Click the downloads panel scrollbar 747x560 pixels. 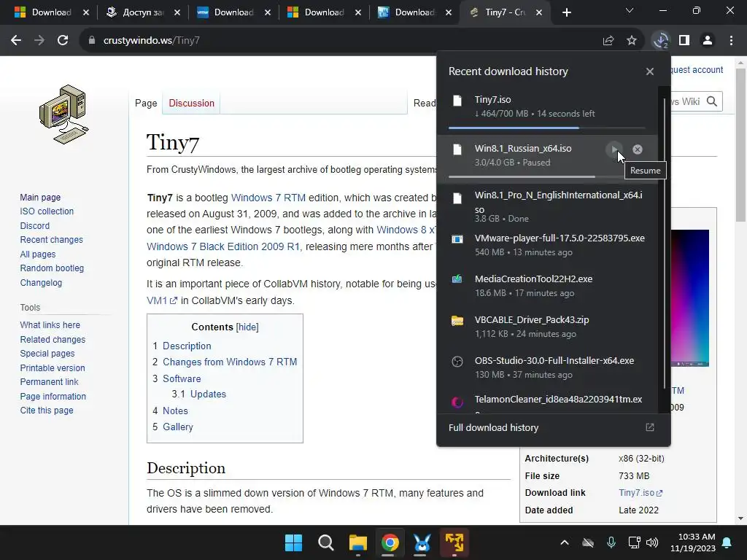click(x=664, y=244)
